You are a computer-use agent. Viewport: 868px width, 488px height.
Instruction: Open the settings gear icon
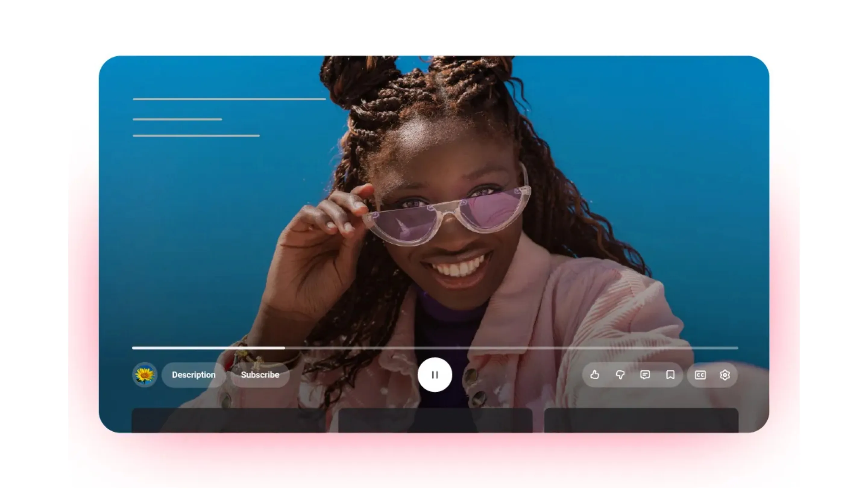pos(725,374)
